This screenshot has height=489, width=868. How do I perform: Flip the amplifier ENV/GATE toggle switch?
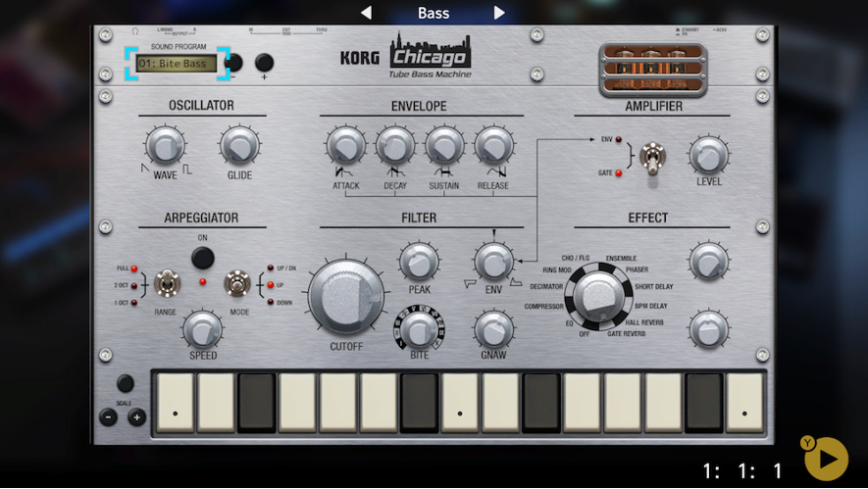[649, 157]
